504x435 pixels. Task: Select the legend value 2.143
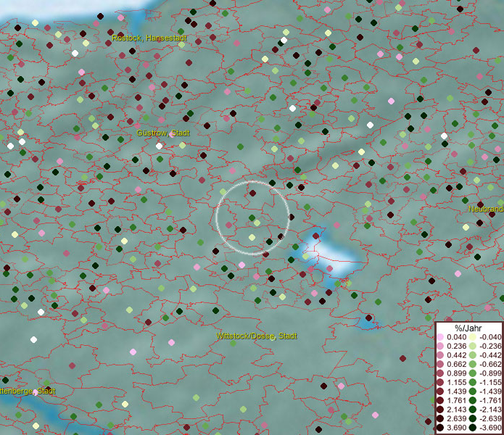tap(456, 410)
